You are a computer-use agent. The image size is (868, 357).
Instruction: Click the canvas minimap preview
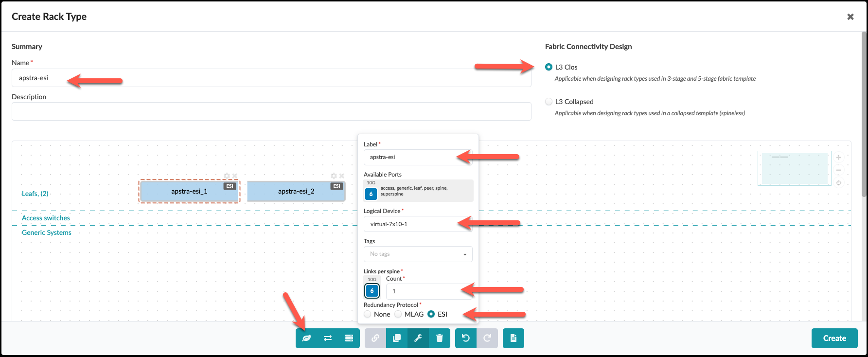795,168
